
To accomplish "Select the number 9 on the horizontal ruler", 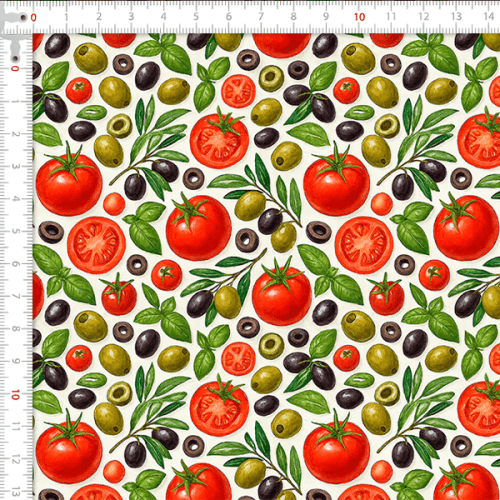I will click(326, 16).
